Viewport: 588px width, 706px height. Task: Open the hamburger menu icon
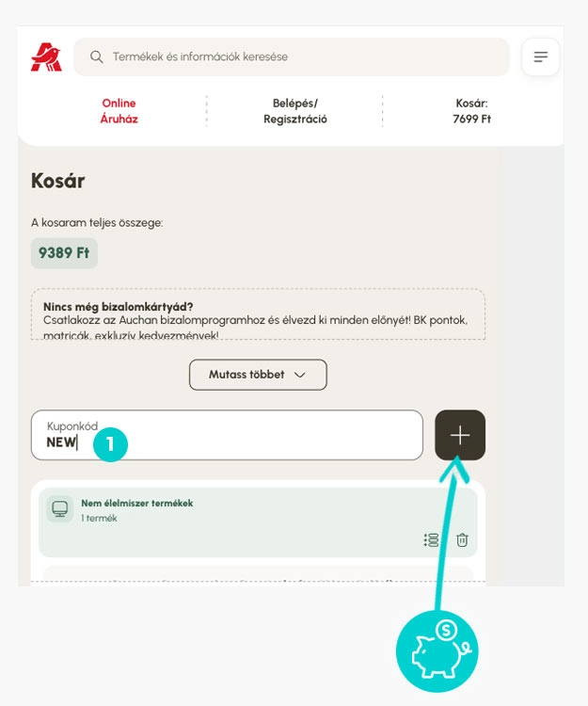pos(540,56)
